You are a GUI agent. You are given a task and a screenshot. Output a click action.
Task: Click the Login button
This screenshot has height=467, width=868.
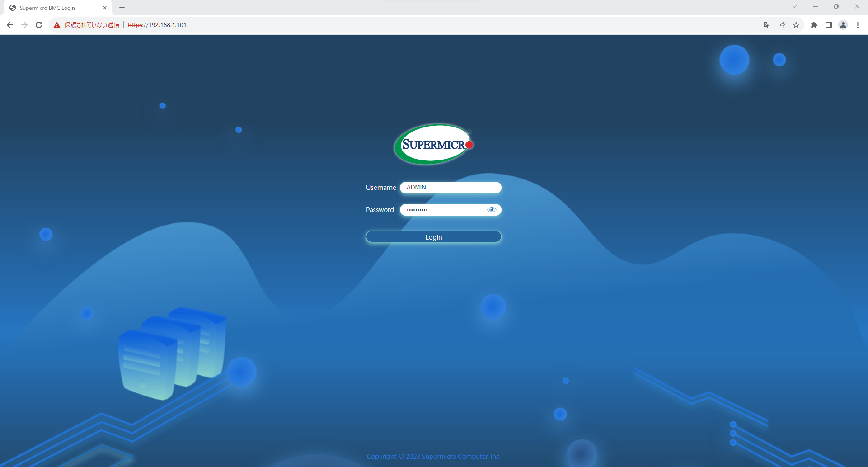coord(434,237)
